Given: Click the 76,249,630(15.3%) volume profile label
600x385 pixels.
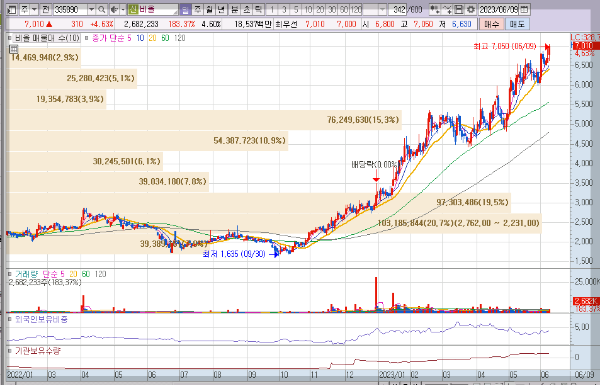Looking at the screenshot, I should (363, 120).
